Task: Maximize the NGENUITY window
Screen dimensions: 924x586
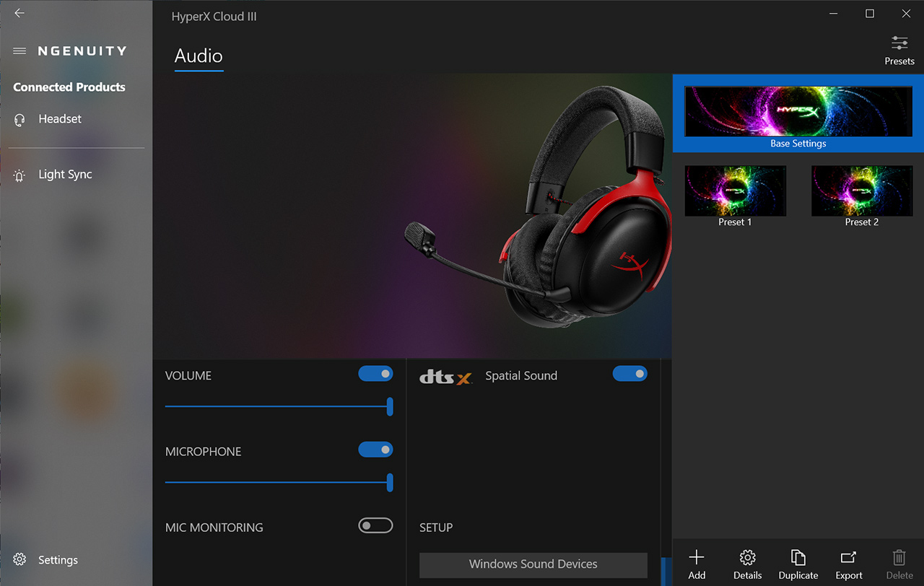Action: 870,14
